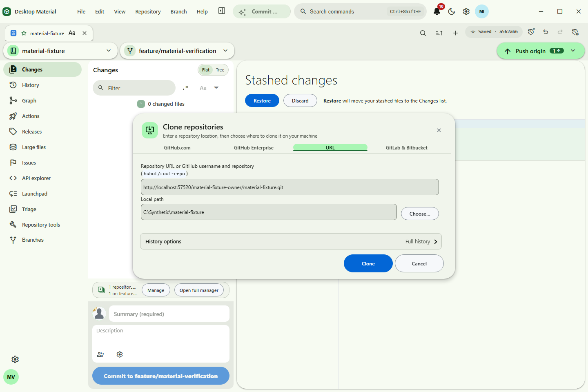Add co-authors icon in description box

point(100,354)
